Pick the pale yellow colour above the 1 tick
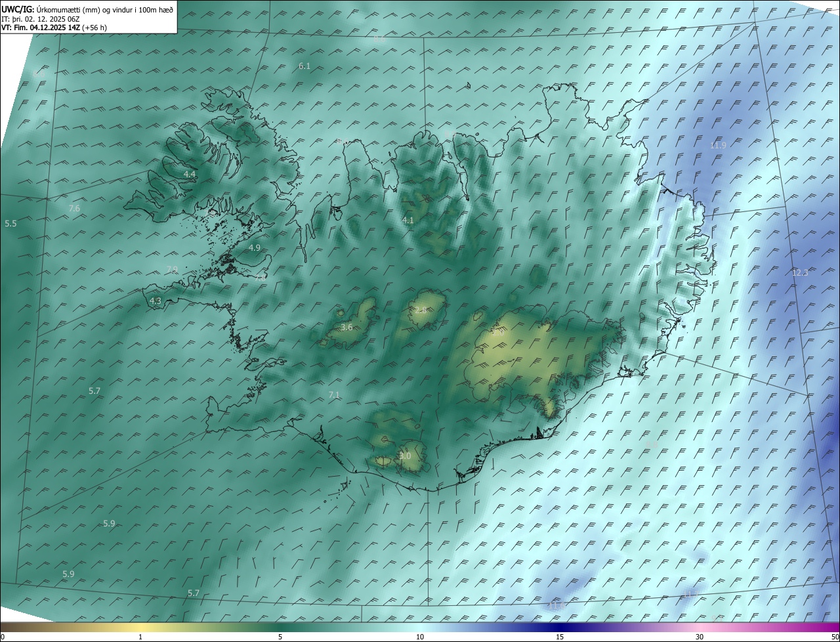Viewport: 840px width, 642px height. click(x=140, y=627)
